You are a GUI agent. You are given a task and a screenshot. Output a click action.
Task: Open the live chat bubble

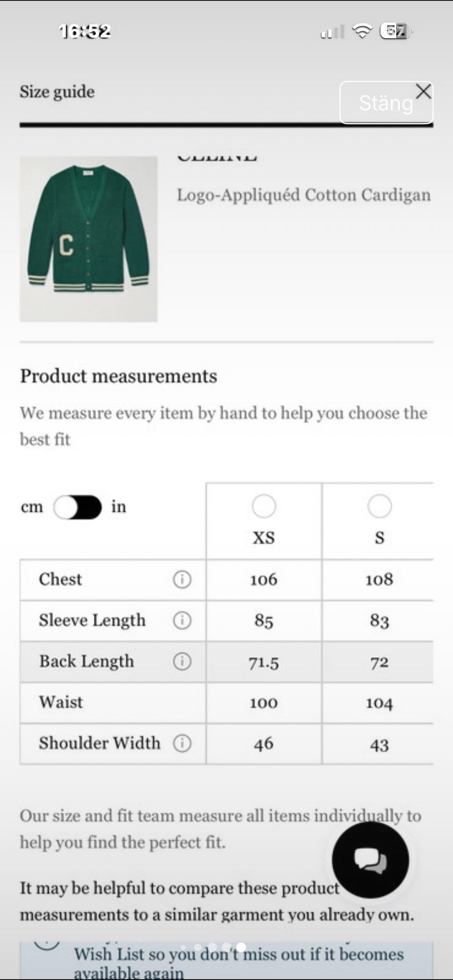click(x=370, y=860)
